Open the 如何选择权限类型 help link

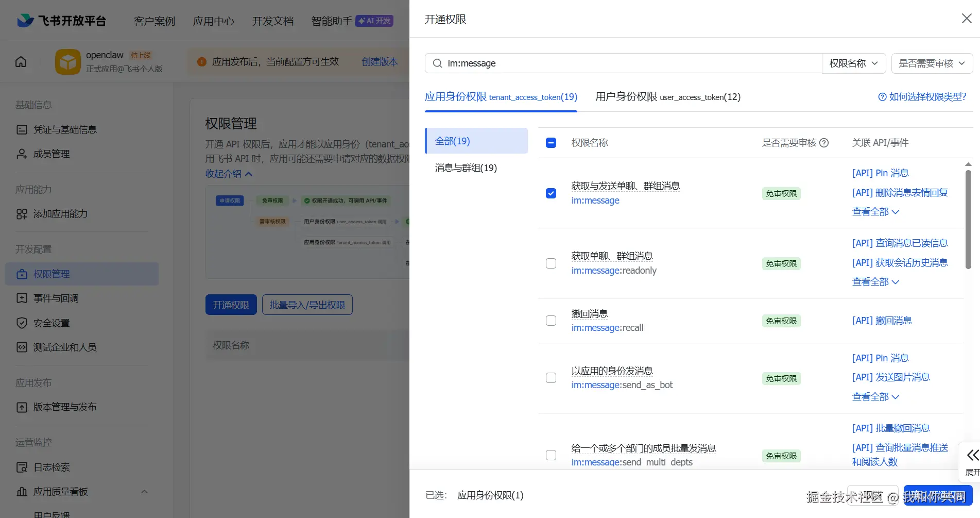pyautogui.click(x=922, y=97)
